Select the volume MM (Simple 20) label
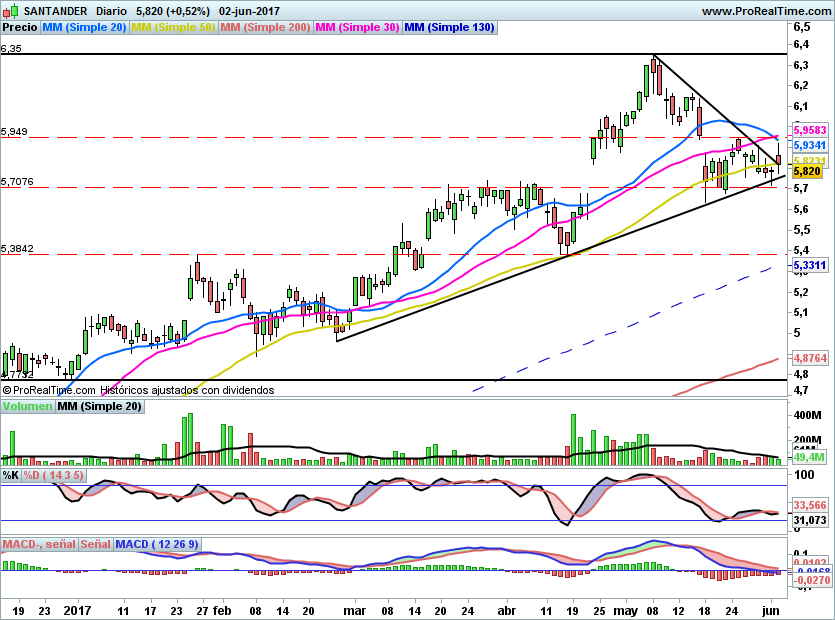The width and height of the screenshot is (835, 620). (100, 407)
